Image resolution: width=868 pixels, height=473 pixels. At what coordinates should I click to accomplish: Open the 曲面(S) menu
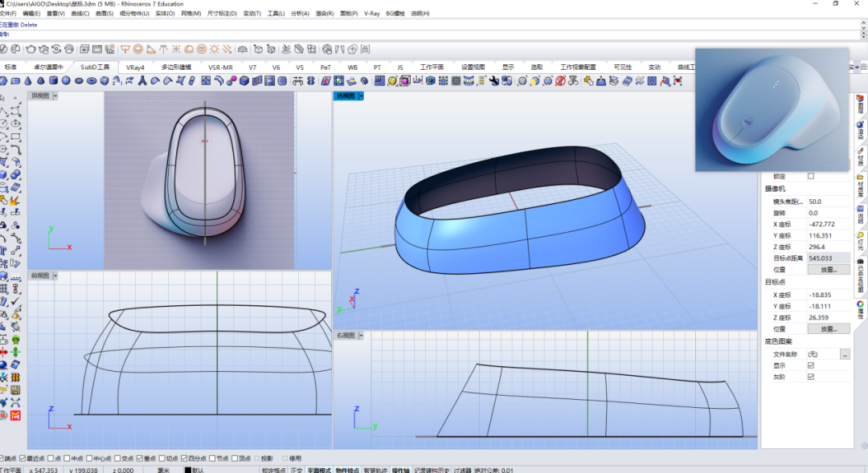pos(104,14)
